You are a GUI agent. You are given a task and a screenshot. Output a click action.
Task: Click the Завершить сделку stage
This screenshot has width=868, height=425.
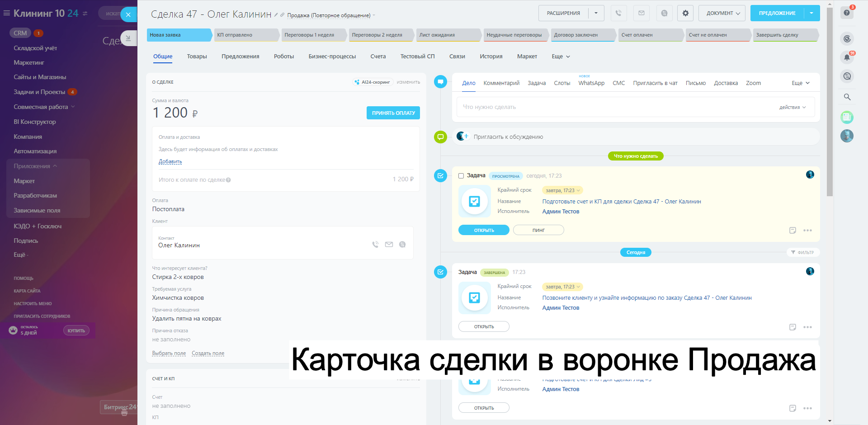click(786, 35)
